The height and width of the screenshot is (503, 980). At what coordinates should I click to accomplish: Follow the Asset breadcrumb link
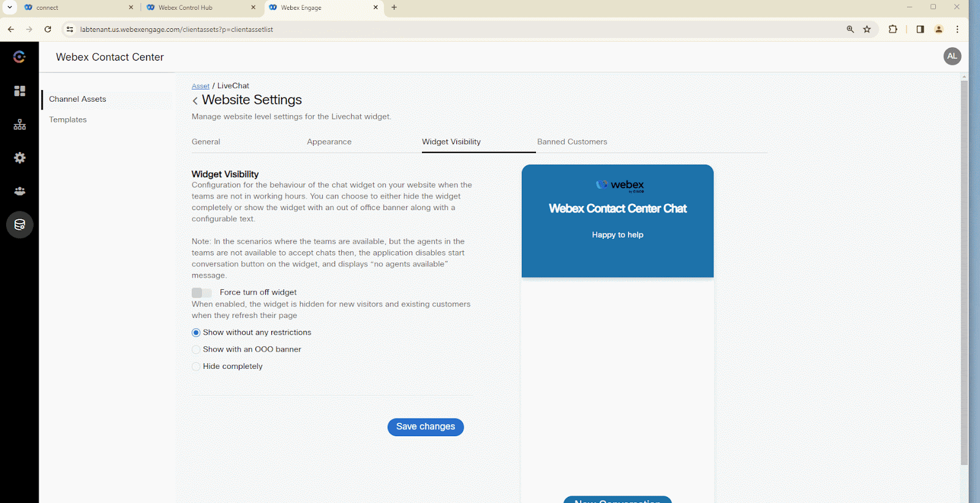click(200, 86)
